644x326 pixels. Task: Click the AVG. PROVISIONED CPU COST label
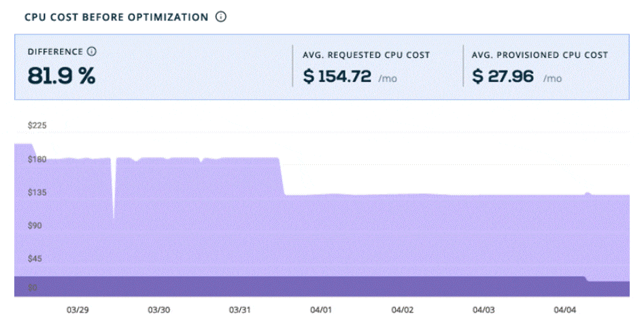point(539,55)
